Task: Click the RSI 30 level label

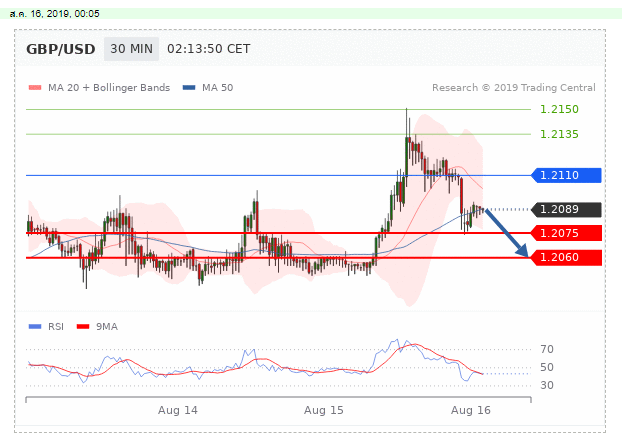Action: pos(547,385)
